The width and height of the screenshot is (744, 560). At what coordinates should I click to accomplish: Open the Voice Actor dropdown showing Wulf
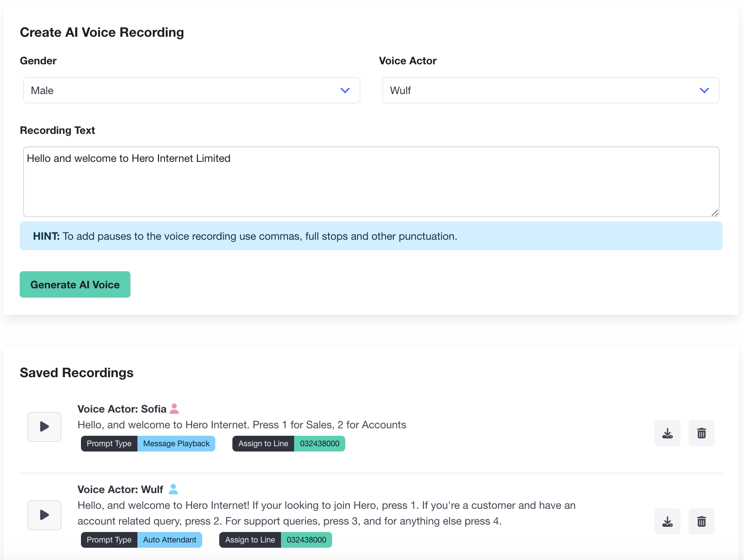click(x=551, y=90)
